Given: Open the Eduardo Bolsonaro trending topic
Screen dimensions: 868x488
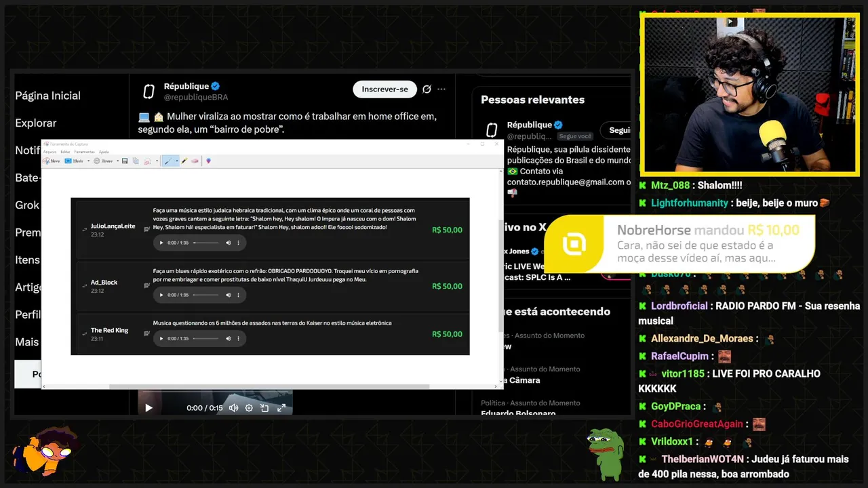Looking at the screenshot, I should [518, 413].
